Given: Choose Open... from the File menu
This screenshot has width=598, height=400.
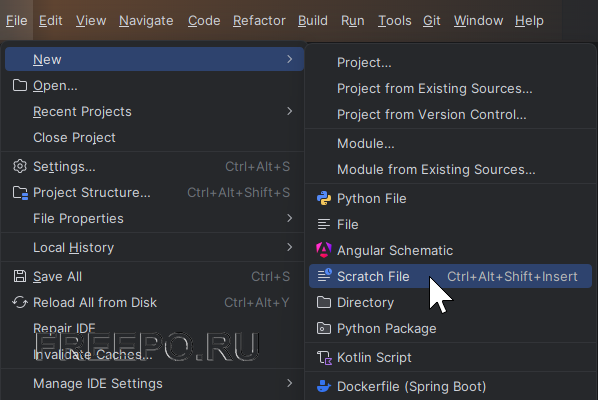Looking at the screenshot, I should click(x=154, y=85).
